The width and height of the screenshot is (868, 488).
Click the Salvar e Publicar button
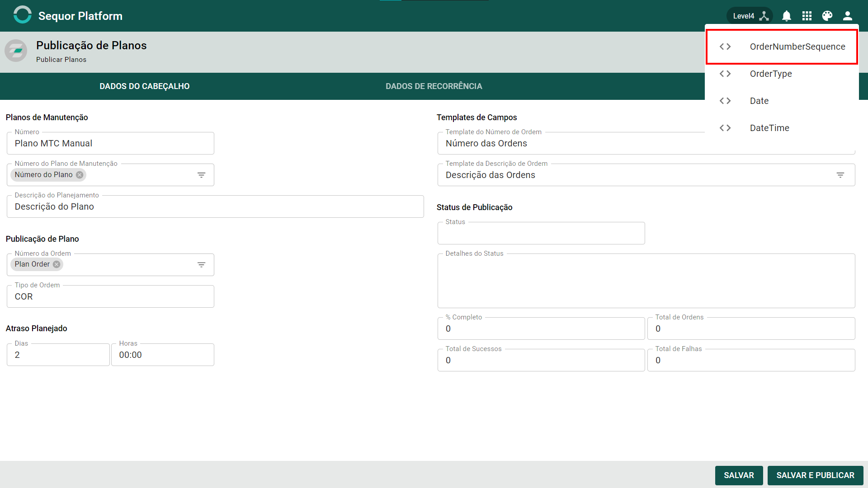[x=815, y=475]
